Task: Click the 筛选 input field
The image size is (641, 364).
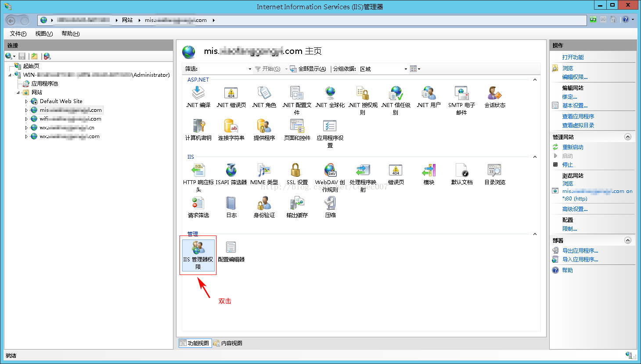Action: click(x=224, y=69)
